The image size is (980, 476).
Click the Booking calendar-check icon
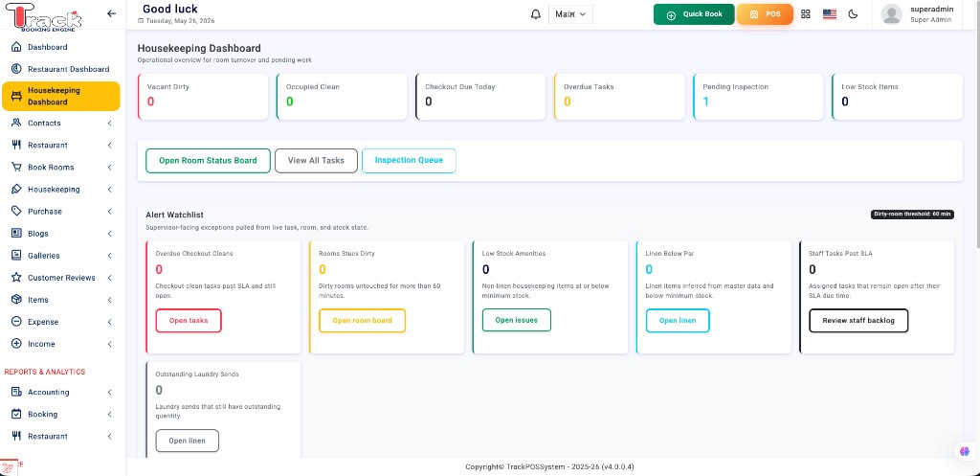tap(17, 414)
